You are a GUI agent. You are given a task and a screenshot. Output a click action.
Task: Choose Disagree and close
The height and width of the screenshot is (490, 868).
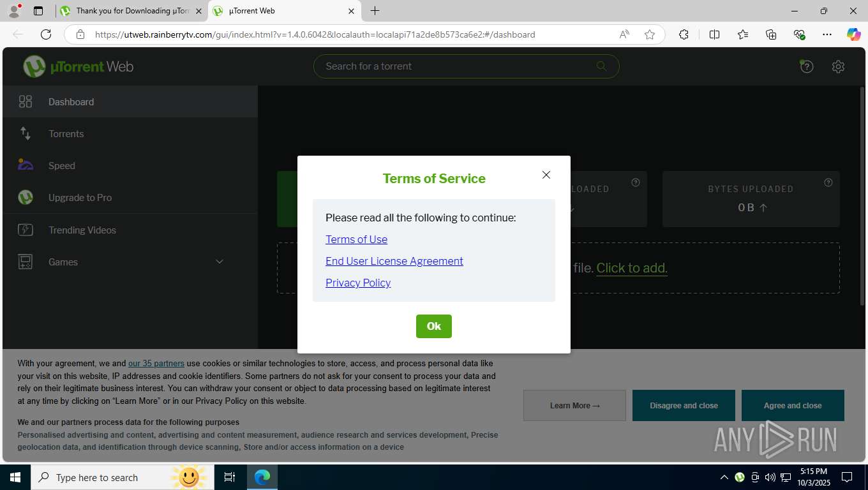(x=684, y=406)
